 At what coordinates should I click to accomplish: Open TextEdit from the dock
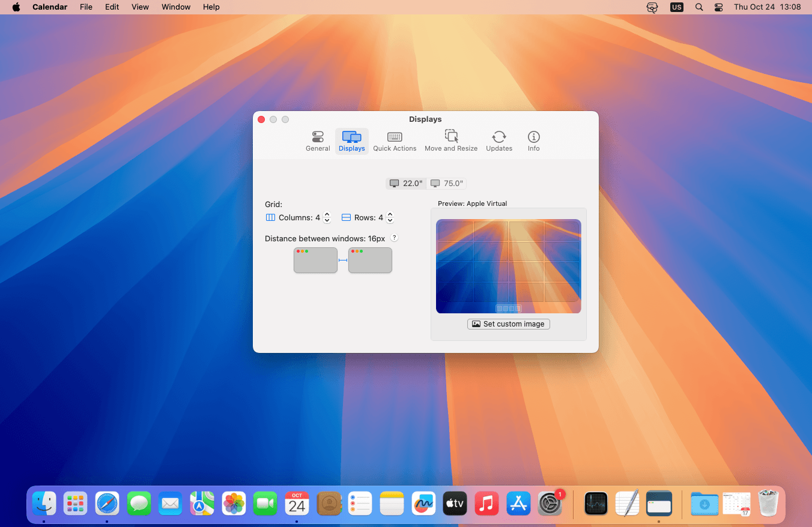pyautogui.click(x=627, y=504)
